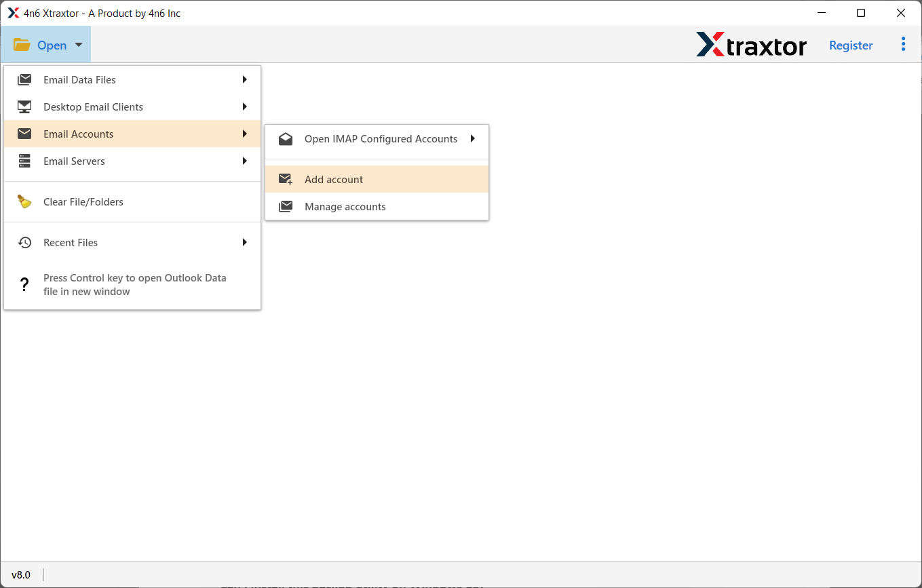Click the v8.0 version label in status bar
Image resolution: width=922 pixels, height=588 pixels.
point(21,574)
